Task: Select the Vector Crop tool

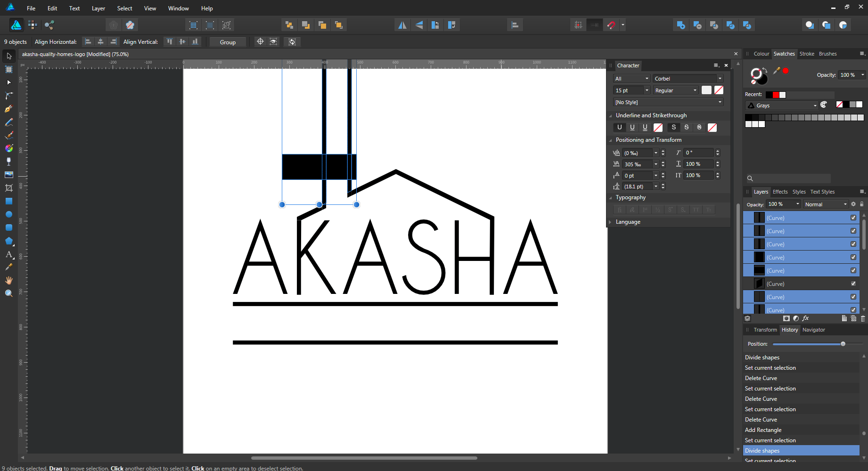Action: tap(9, 188)
